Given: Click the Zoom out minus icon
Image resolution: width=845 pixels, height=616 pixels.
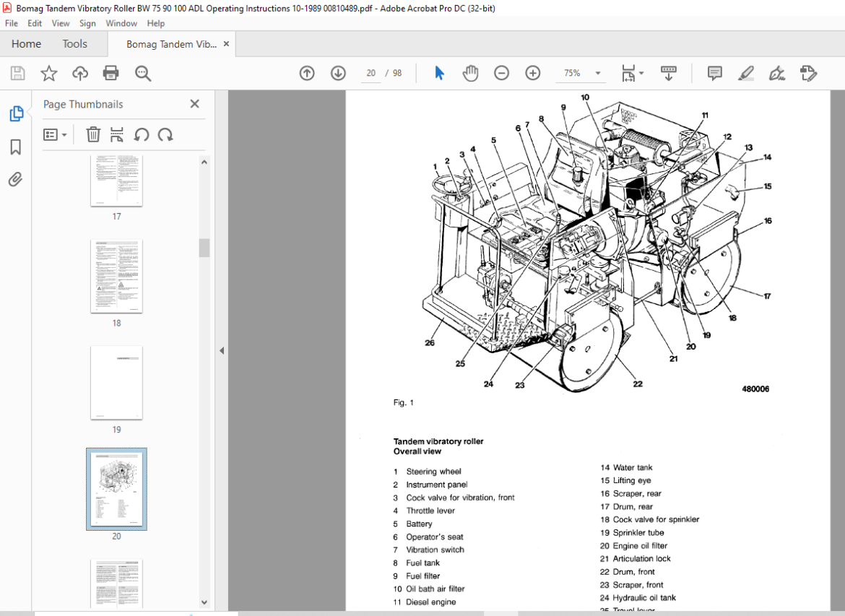Looking at the screenshot, I should (501, 73).
